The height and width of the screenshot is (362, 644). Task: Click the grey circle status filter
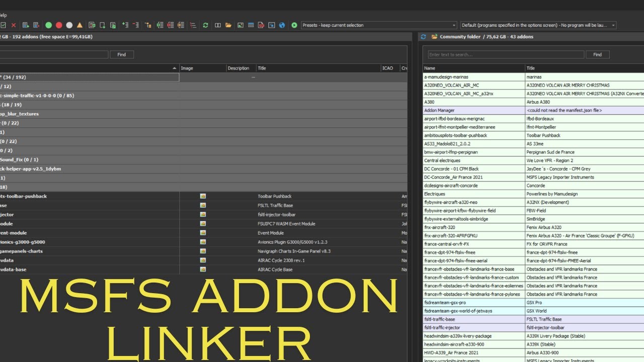69,25
